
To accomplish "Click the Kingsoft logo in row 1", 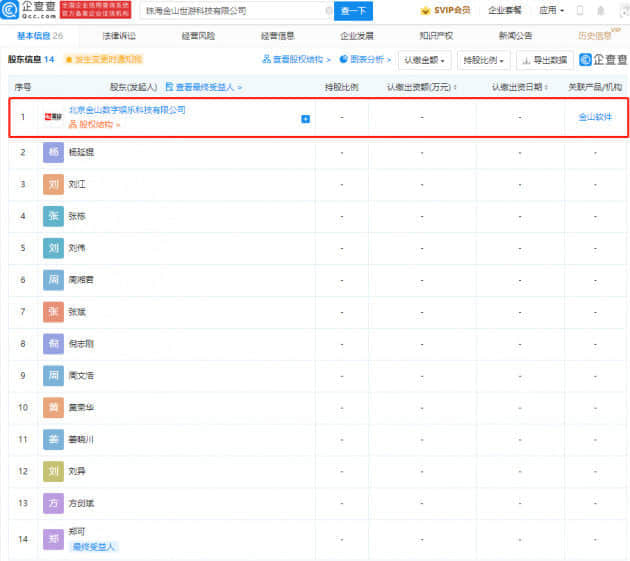I will (x=53, y=117).
